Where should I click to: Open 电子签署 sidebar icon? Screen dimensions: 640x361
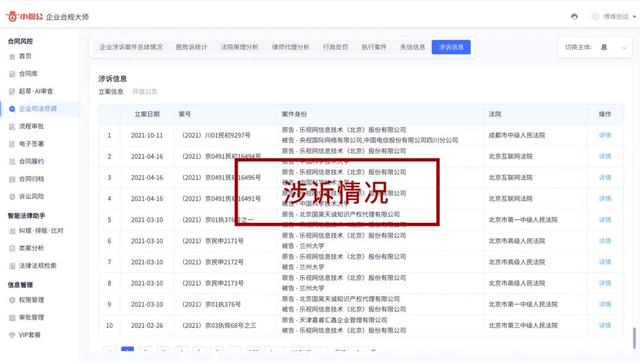[12, 144]
